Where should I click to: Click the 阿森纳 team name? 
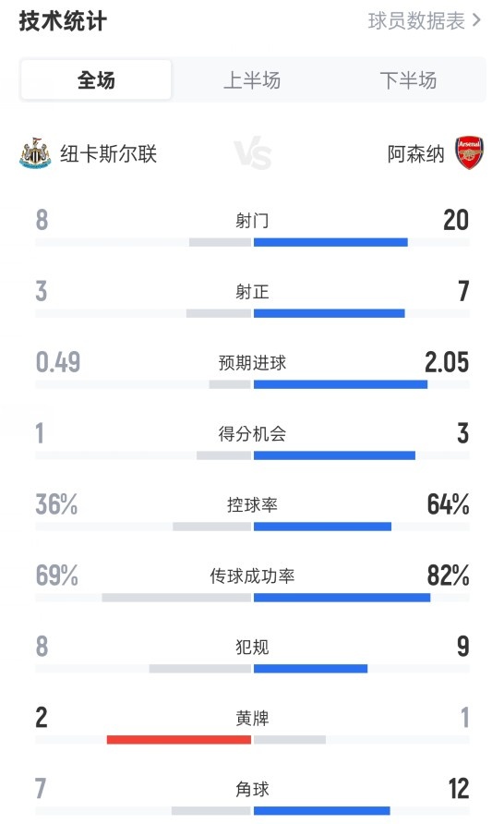point(415,154)
